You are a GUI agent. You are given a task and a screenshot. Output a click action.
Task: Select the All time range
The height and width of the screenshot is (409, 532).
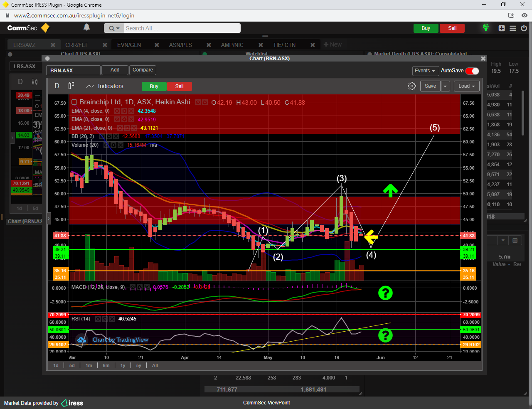[155, 365]
